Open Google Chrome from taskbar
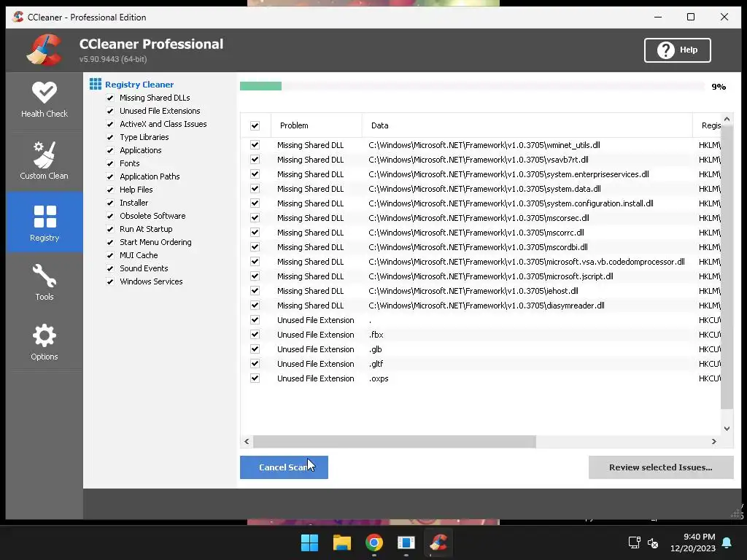 click(374, 542)
